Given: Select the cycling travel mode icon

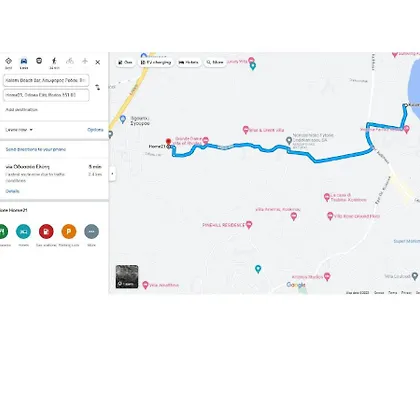Looking at the screenshot, I should 70,61.
